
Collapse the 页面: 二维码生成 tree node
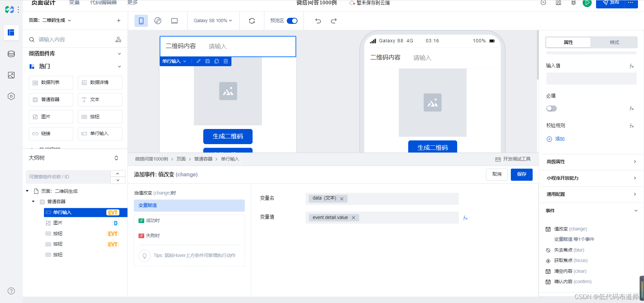pyautogui.click(x=27, y=191)
